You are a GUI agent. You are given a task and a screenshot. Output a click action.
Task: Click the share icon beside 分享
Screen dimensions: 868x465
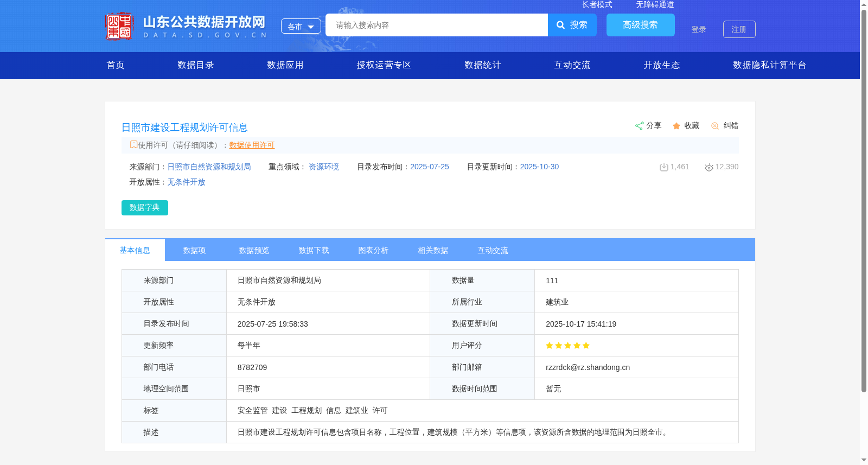pyautogui.click(x=639, y=126)
